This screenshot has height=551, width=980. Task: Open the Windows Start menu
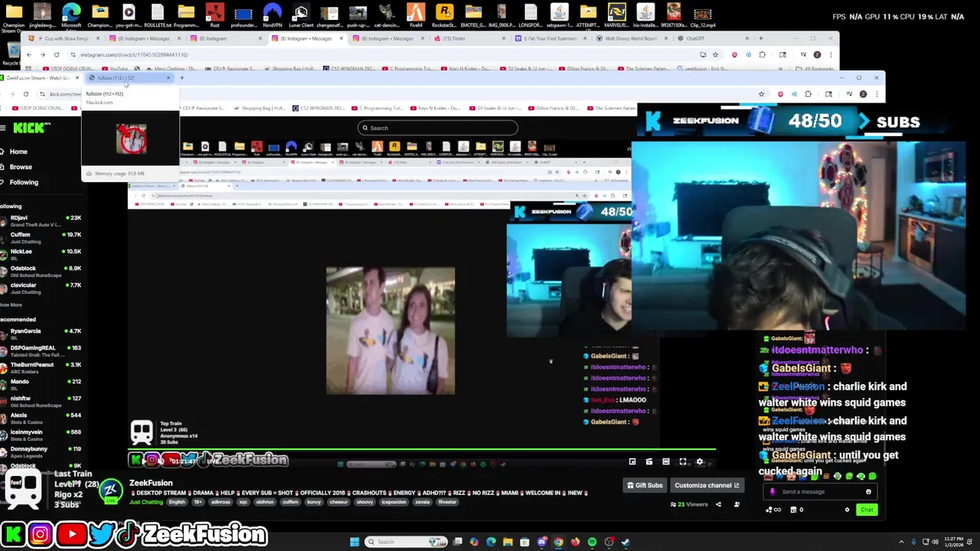(x=354, y=542)
